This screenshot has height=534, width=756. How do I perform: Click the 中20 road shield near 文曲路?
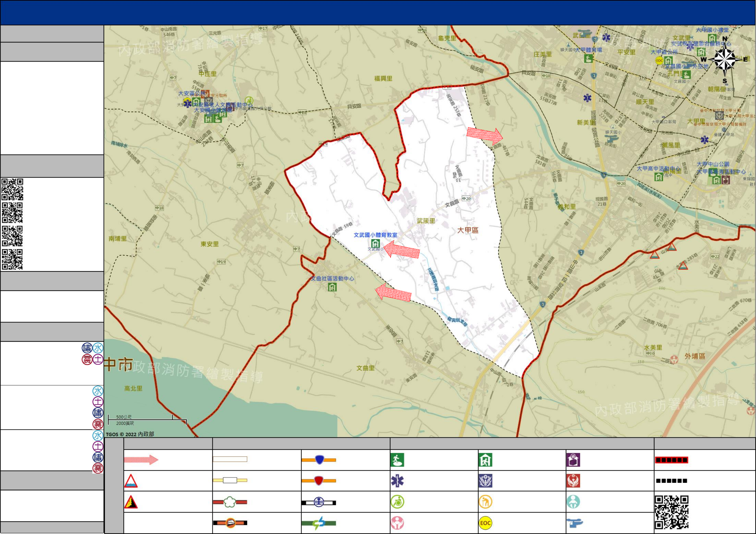click(x=466, y=198)
